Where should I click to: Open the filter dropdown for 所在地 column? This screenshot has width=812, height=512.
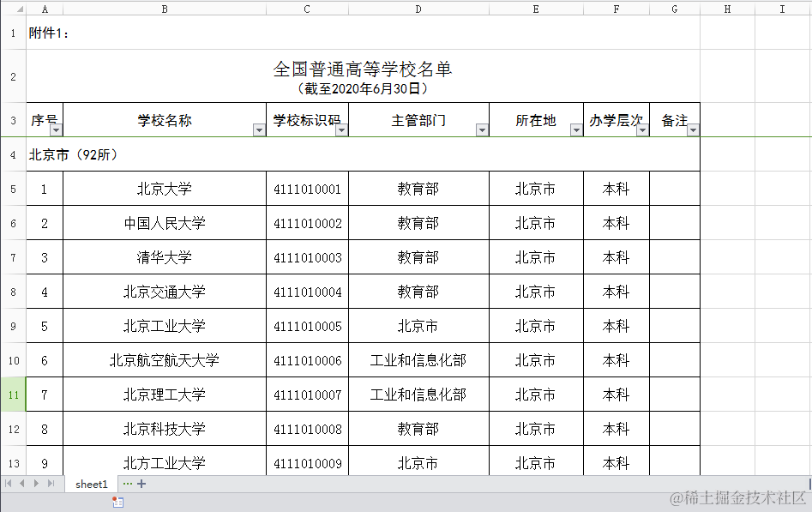(x=576, y=130)
